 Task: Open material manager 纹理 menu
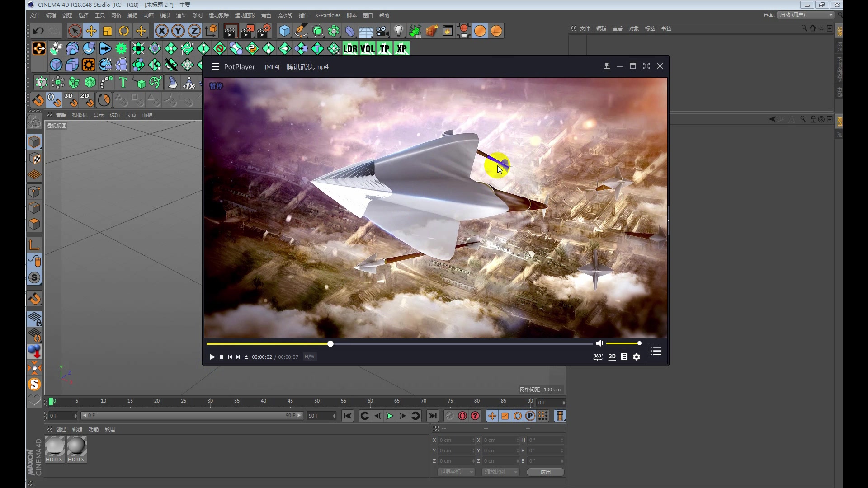click(110, 429)
